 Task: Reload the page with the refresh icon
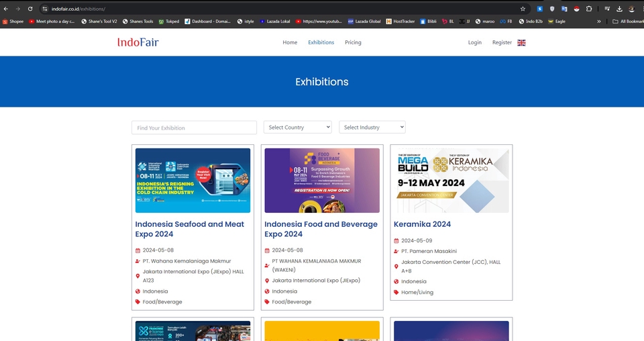pos(30,9)
